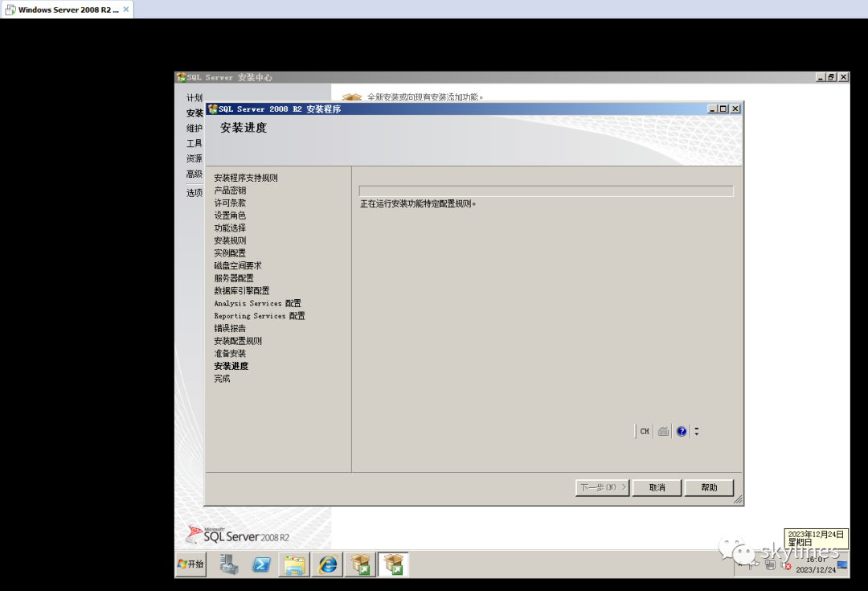Click the 帮助 button
This screenshot has height=591, width=868.
coord(709,487)
